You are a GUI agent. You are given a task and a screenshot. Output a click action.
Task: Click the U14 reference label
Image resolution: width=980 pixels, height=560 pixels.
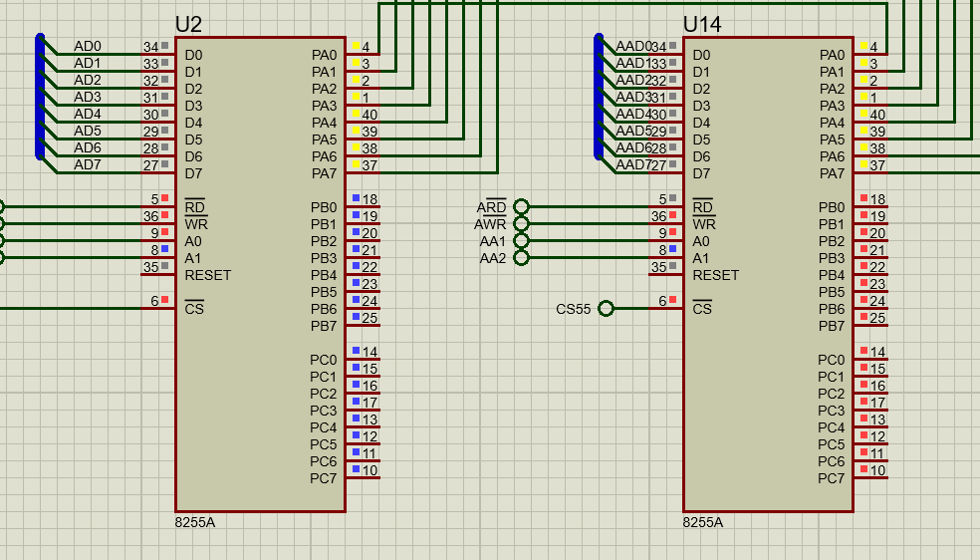tap(702, 24)
